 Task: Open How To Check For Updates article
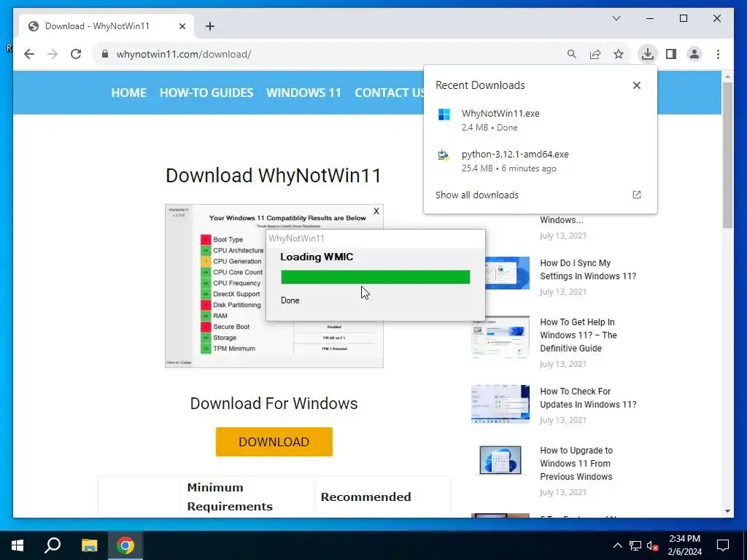pos(588,397)
